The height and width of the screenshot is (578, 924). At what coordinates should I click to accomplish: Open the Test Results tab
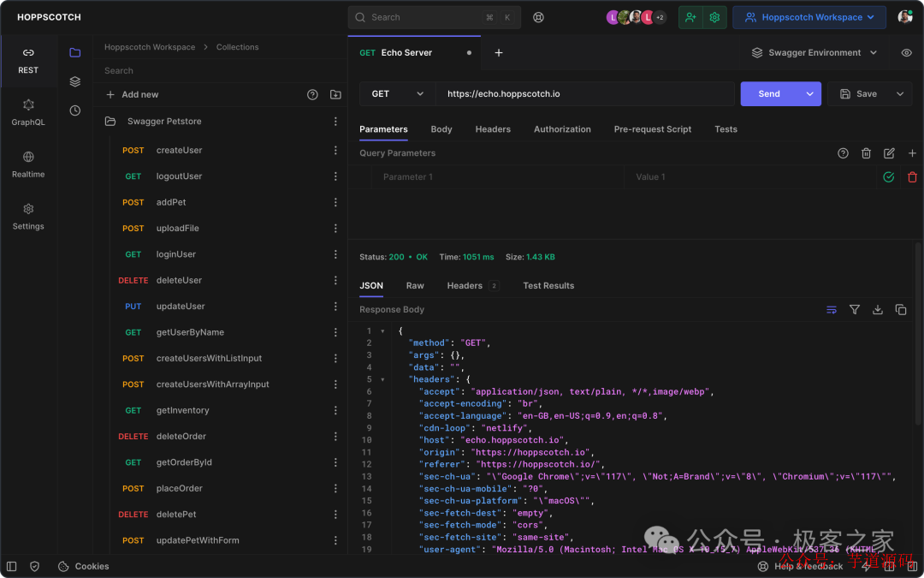(x=548, y=285)
